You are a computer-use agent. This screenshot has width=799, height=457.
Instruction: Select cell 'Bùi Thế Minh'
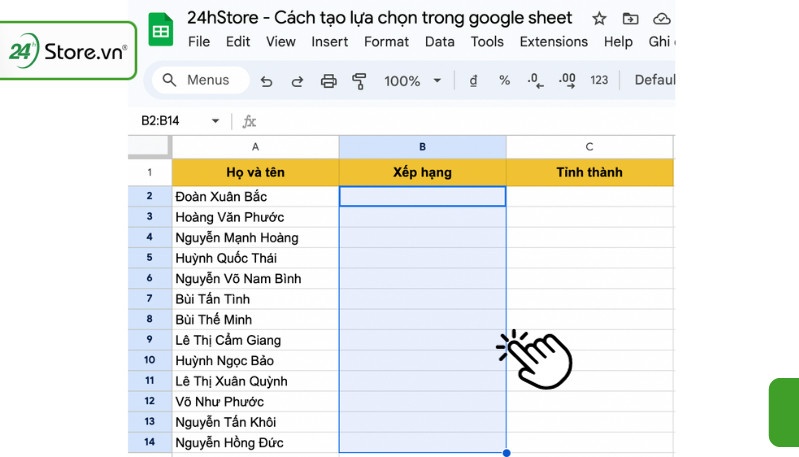[255, 319]
